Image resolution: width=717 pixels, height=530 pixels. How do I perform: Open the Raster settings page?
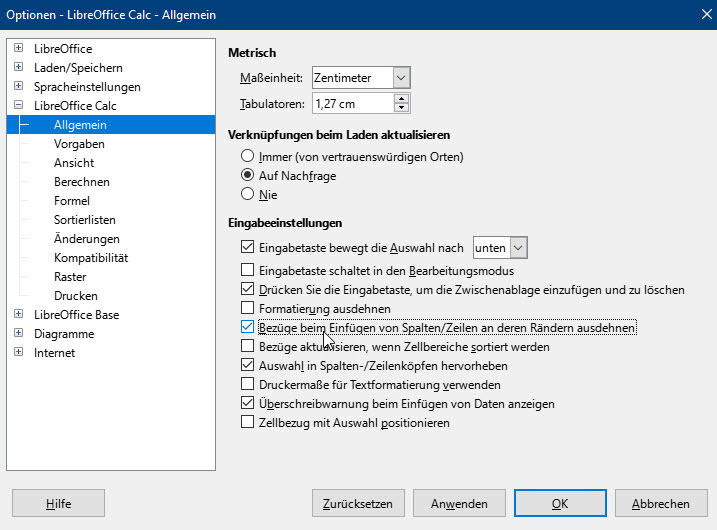point(70,277)
